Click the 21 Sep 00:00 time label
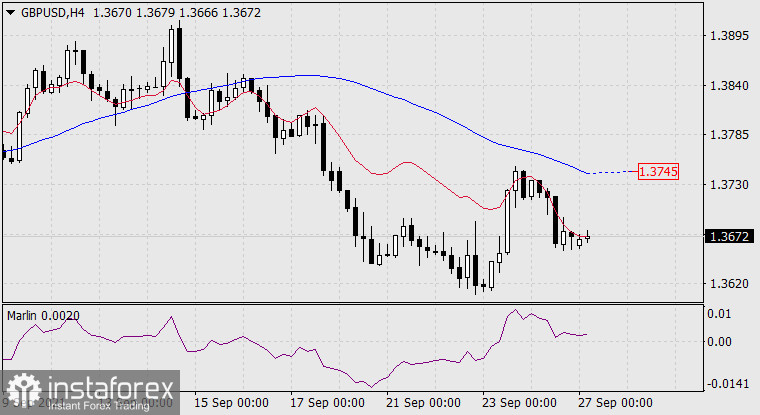760x415 pixels. pos(423,403)
